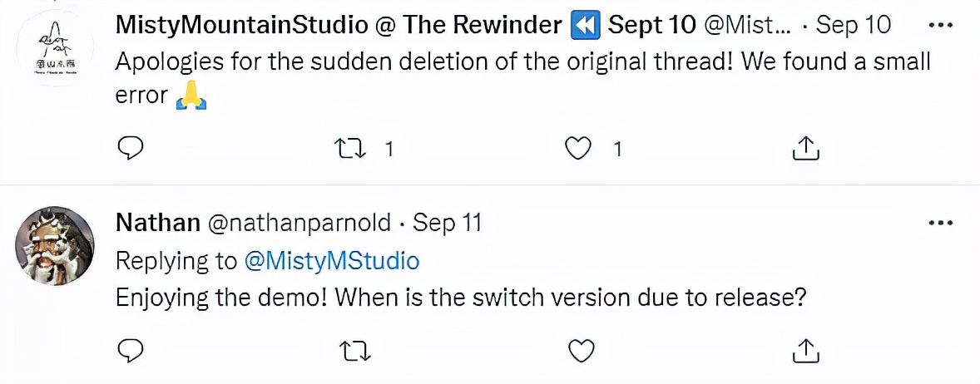Screen dimensions: 980x384
Task: Click the Nathan display name
Action: click(158, 223)
